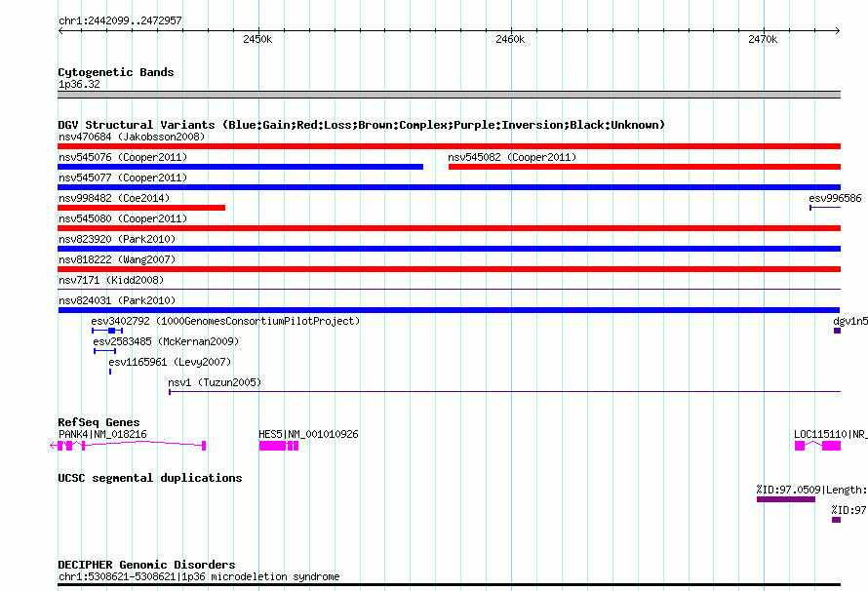This screenshot has width=868, height=591.
Task: Click the esv996586 variant marker
Action: coord(825,208)
